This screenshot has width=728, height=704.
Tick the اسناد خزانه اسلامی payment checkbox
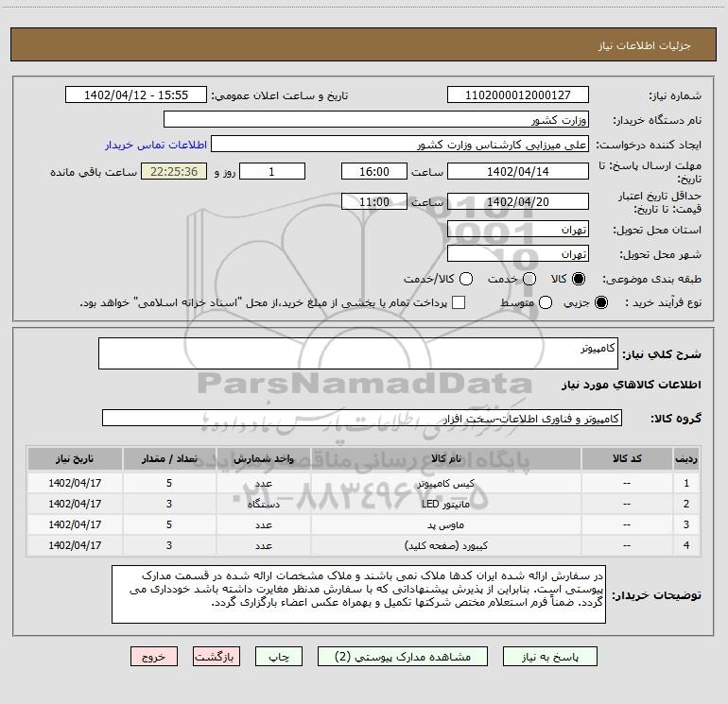pos(459,302)
